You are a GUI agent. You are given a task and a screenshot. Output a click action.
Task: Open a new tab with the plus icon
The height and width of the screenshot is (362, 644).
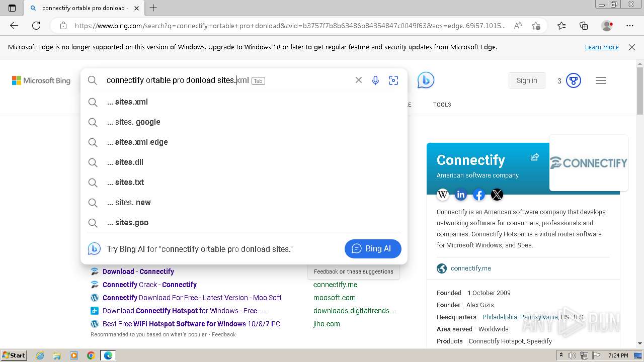tap(153, 8)
